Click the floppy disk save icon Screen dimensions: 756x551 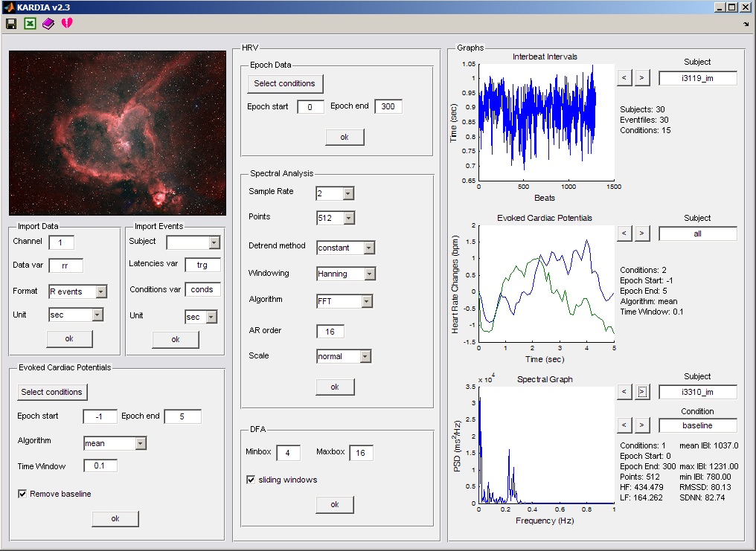point(11,24)
